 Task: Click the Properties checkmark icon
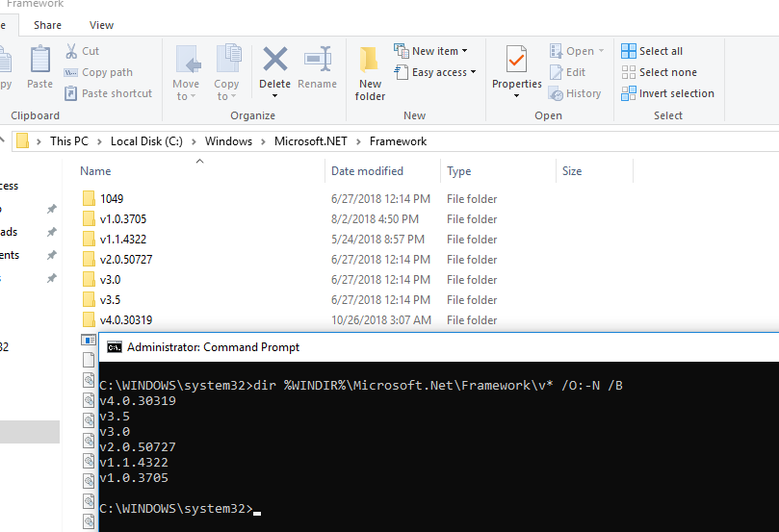pos(516,60)
